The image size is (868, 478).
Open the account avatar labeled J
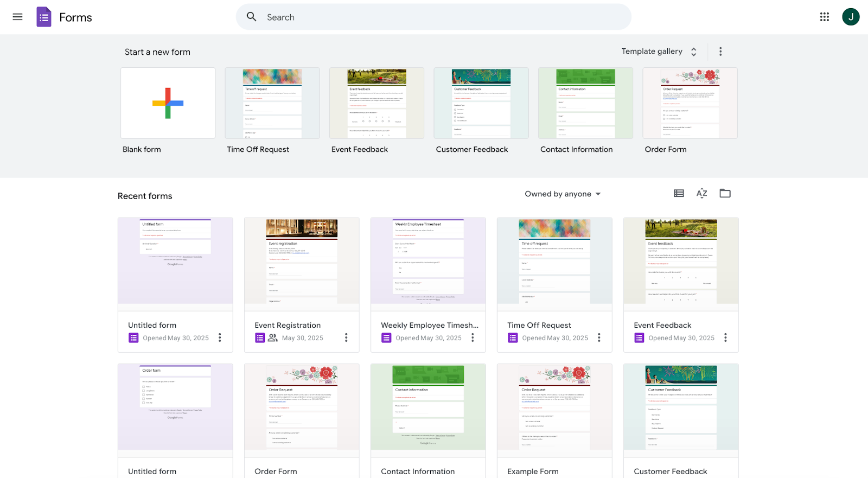(x=851, y=17)
